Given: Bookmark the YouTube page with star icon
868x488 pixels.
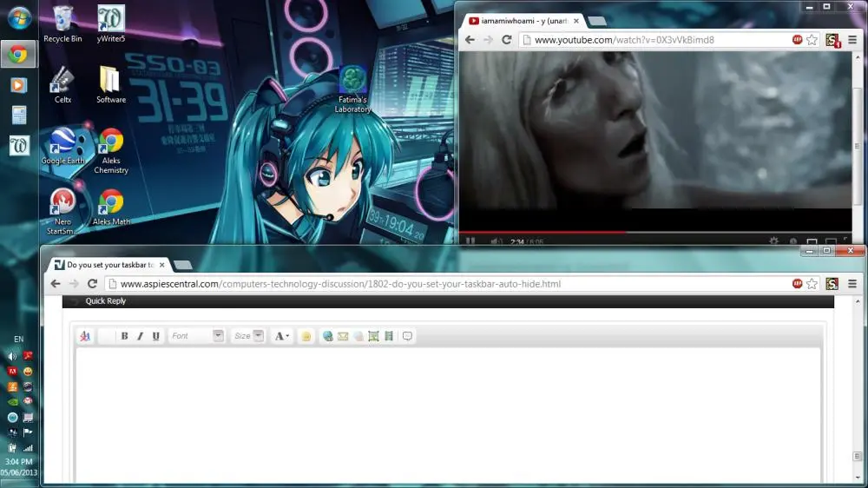Looking at the screenshot, I should point(812,40).
